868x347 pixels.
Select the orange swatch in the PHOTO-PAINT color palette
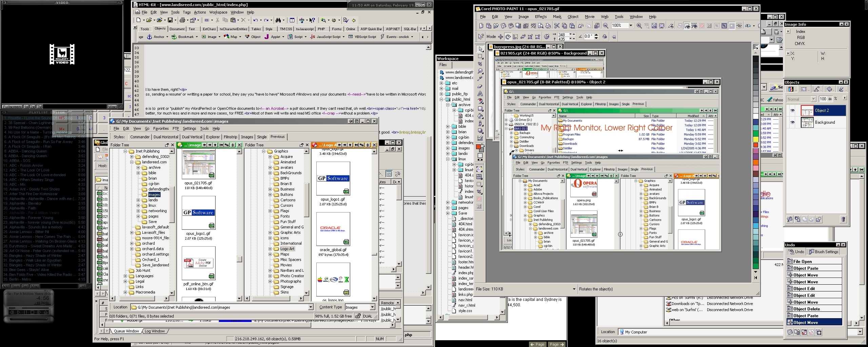(x=756, y=162)
